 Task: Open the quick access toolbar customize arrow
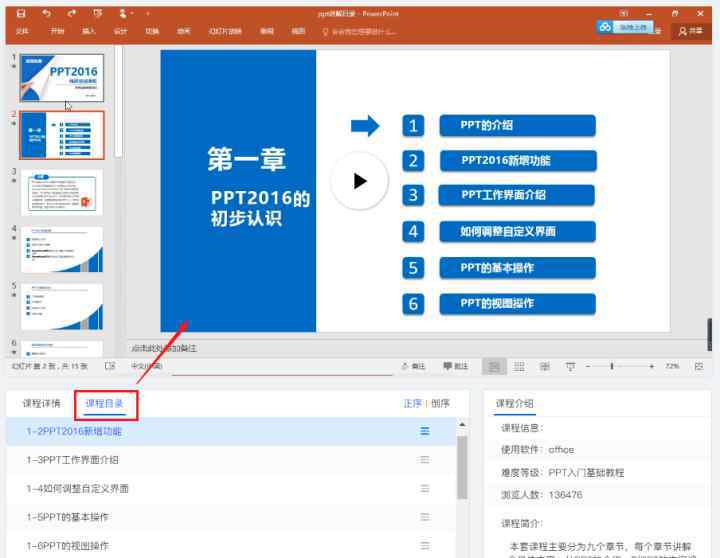(x=147, y=14)
